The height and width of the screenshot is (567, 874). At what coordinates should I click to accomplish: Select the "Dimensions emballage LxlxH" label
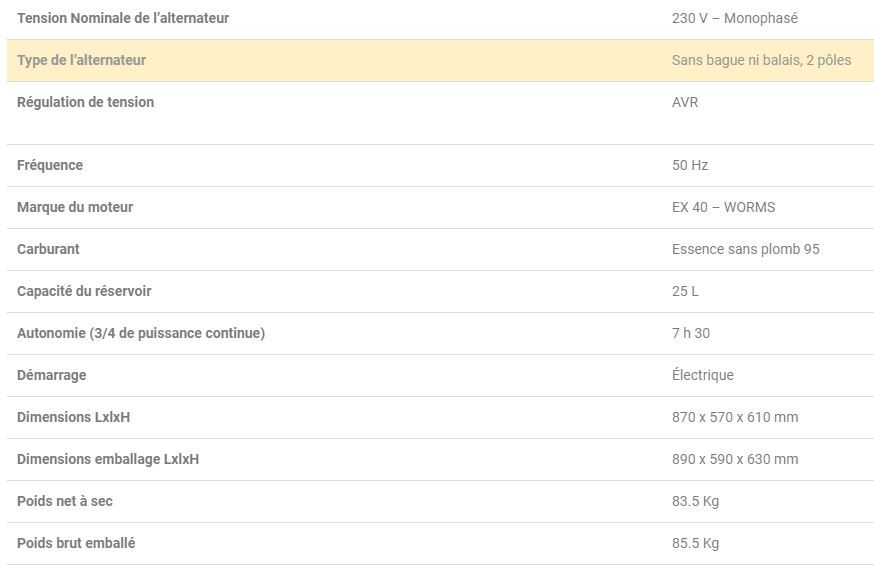(x=108, y=459)
